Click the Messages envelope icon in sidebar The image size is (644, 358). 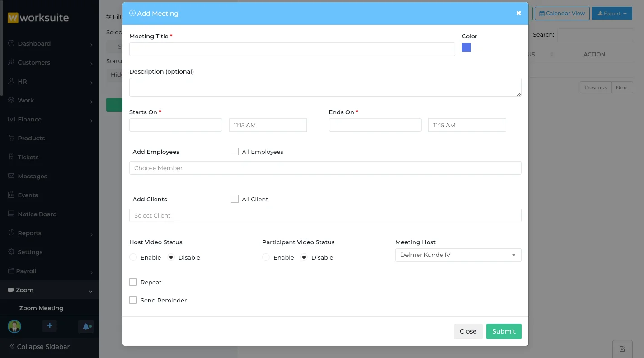12,176
